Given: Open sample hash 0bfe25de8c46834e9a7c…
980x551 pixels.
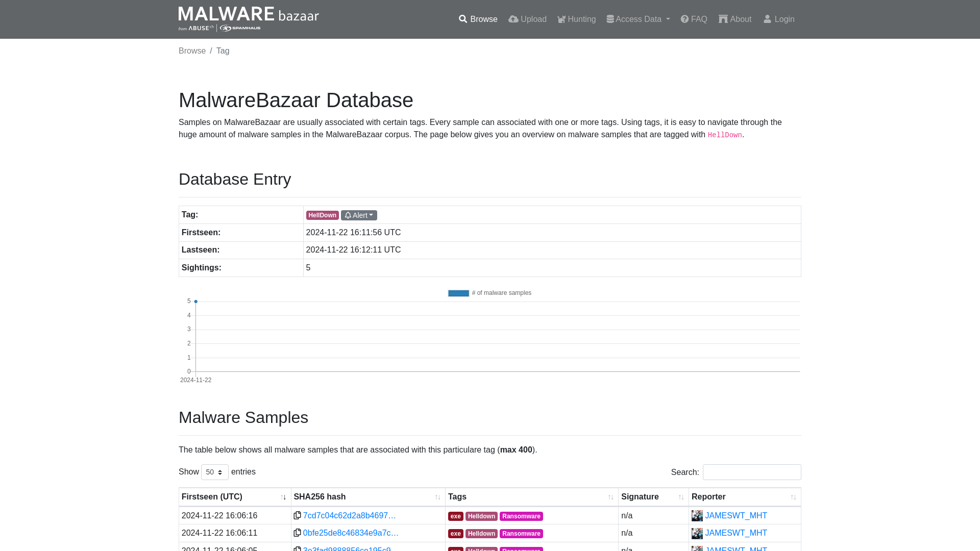Looking at the screenshot, I should (x=351, y=533).
